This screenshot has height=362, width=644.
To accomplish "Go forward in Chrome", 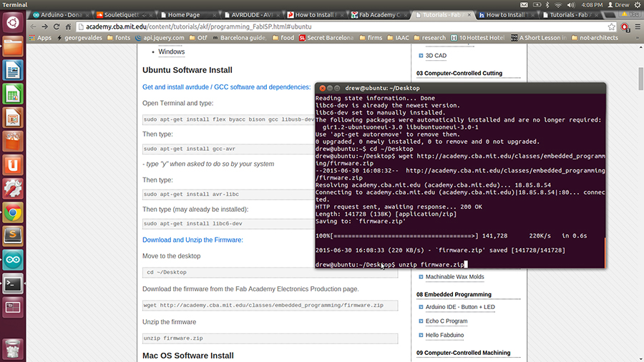I will [x=45, y=26].
